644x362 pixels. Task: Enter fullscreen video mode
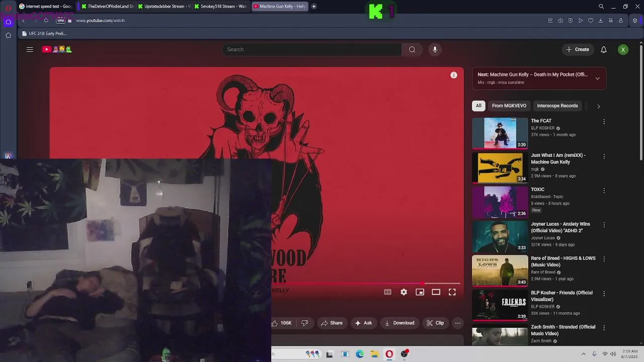coord(452,292)
